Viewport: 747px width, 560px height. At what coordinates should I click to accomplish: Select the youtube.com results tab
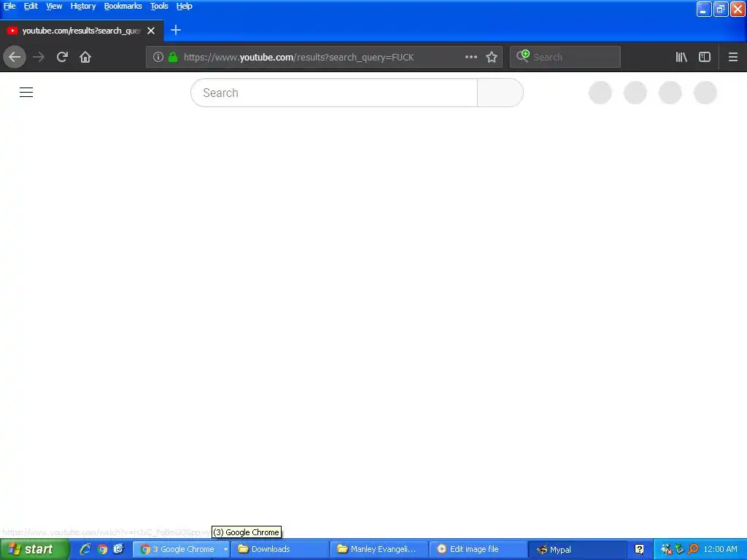coord(81,31)
